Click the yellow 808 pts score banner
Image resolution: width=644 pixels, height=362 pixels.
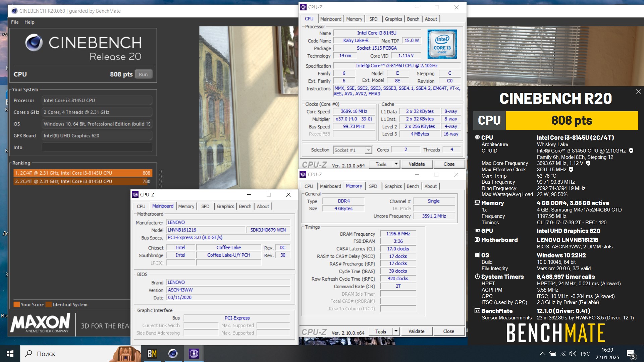click(572, 121)
